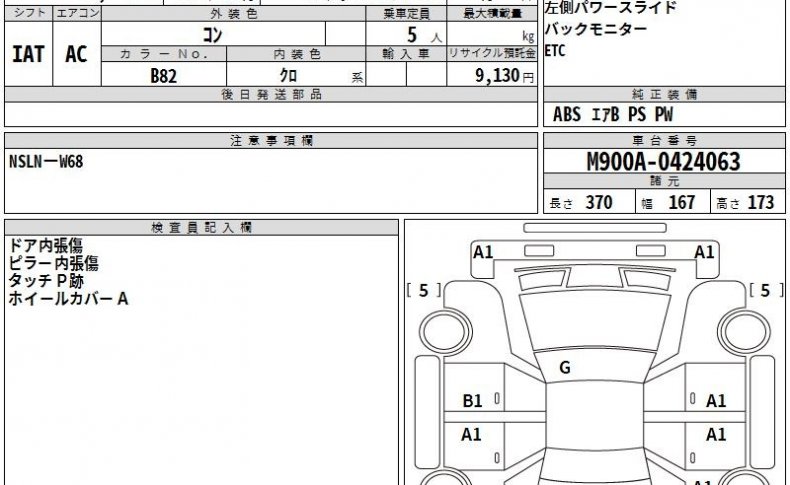
Task: Click the 輸入車 header
Action: [x=406, y=54]
